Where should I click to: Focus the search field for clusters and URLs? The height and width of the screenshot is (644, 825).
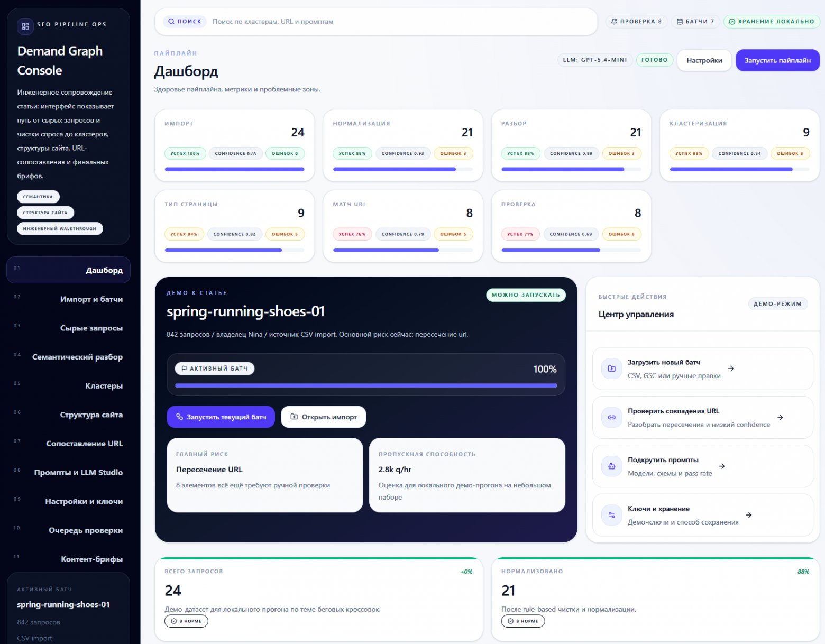tap(402, 22)
